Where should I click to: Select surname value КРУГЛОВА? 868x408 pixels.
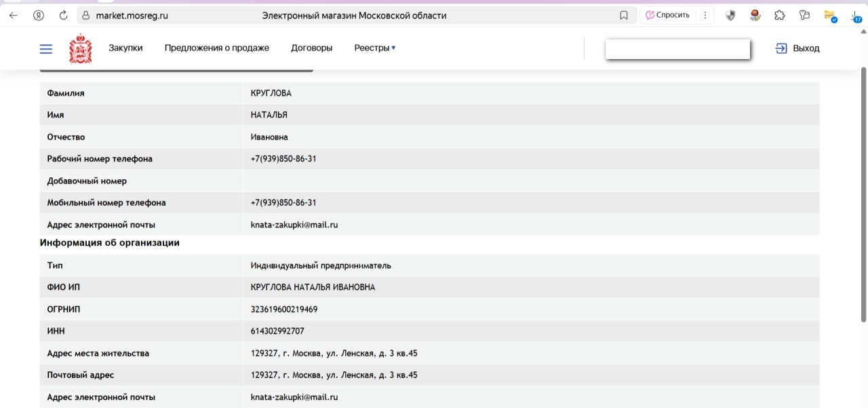coord(271,93)
